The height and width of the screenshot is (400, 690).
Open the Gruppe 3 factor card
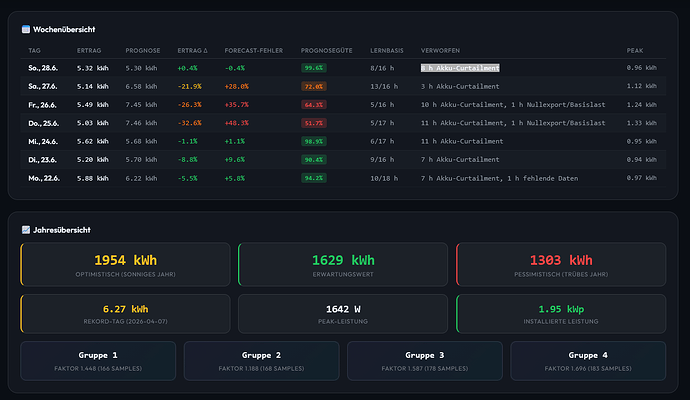425,361
